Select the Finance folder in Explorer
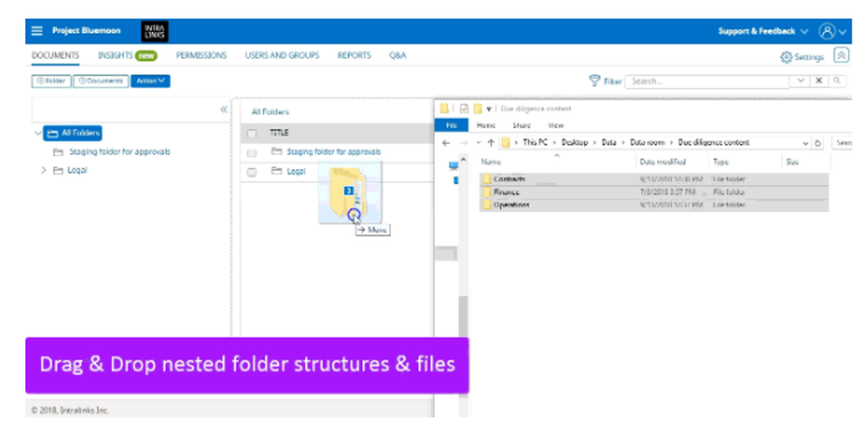 click(654, 192)
